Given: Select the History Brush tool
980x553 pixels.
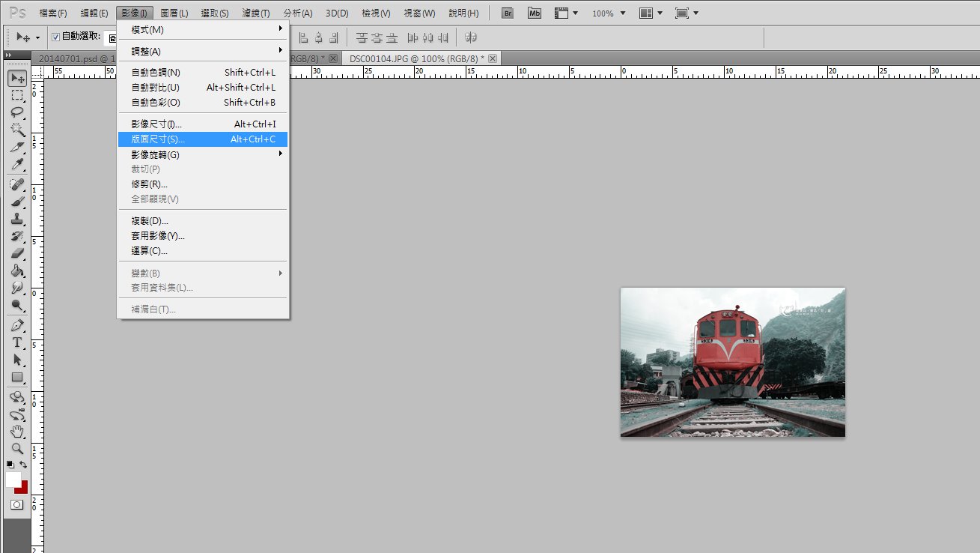Looking at the screenshot, I should pos(16,236).
